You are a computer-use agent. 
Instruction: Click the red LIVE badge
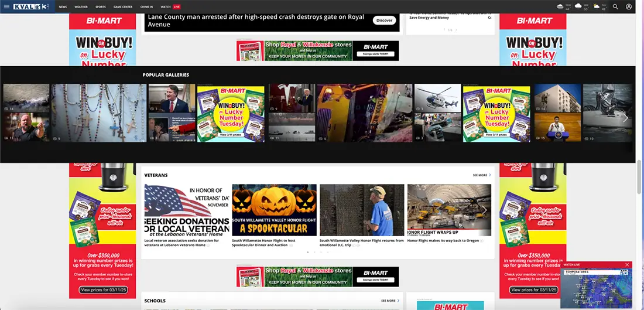pyautogui.click(x=177, y=6)
